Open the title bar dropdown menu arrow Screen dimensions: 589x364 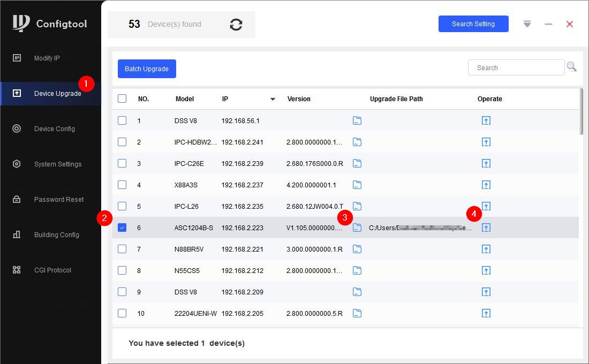pyautogui.click(x=527, y=24)
